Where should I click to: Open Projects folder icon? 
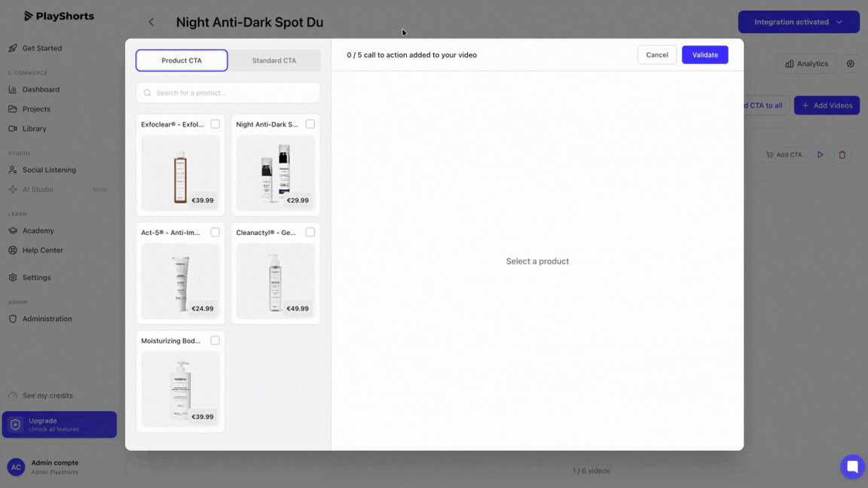pyautogui.click(x=13, y=109)
